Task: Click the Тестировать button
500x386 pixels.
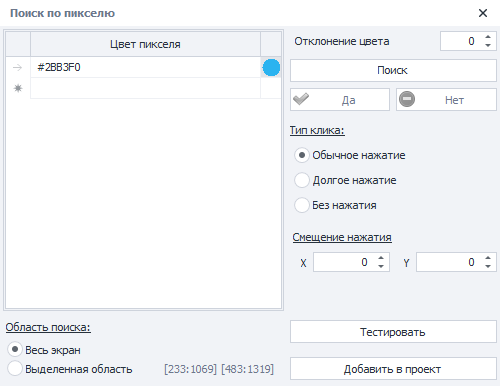Action: point(393,332)
